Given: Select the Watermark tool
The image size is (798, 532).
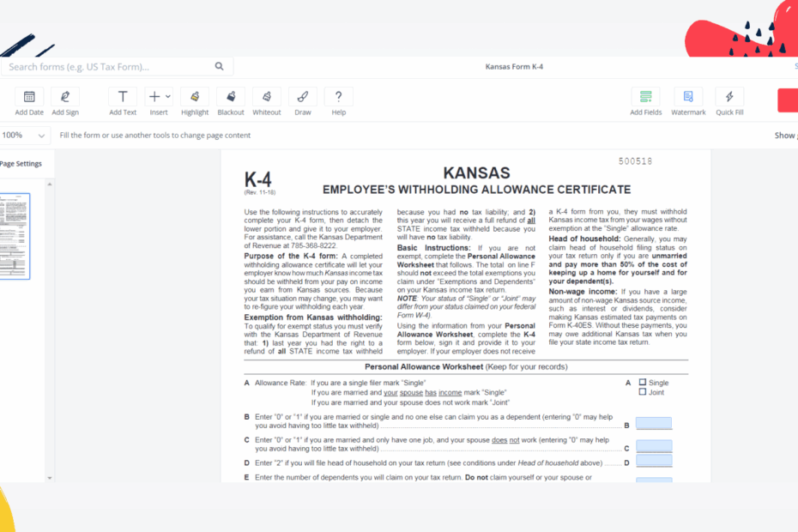Looking at the screenshot, I should coord(688,100).
